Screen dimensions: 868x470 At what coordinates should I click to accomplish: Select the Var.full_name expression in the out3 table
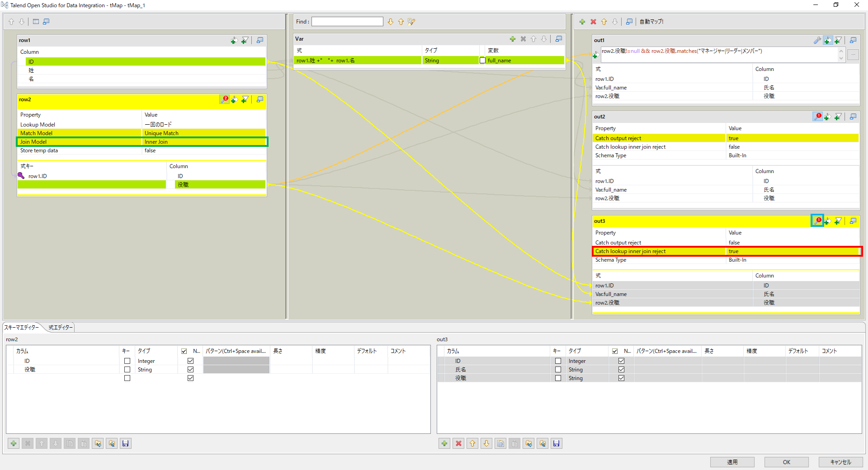672,294
